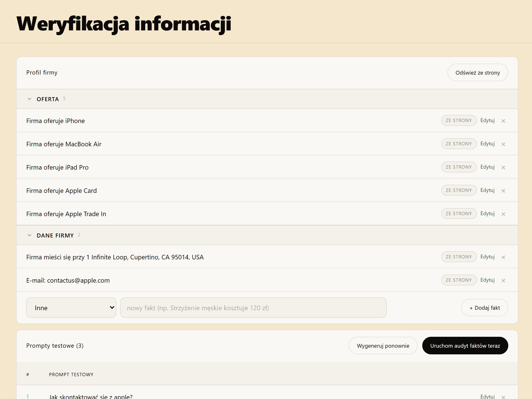
Task: Click the count '5' next to OFERTA
Action: pos(64,99)
